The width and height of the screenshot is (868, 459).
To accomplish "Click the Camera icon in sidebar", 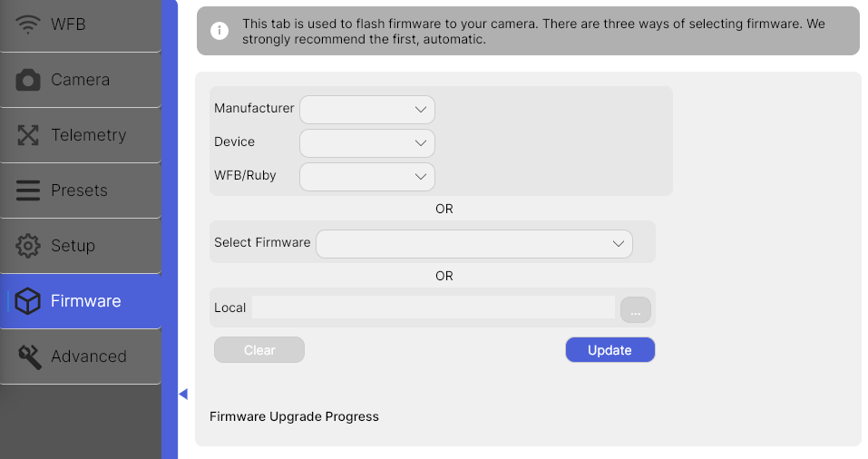I will 28,80.
